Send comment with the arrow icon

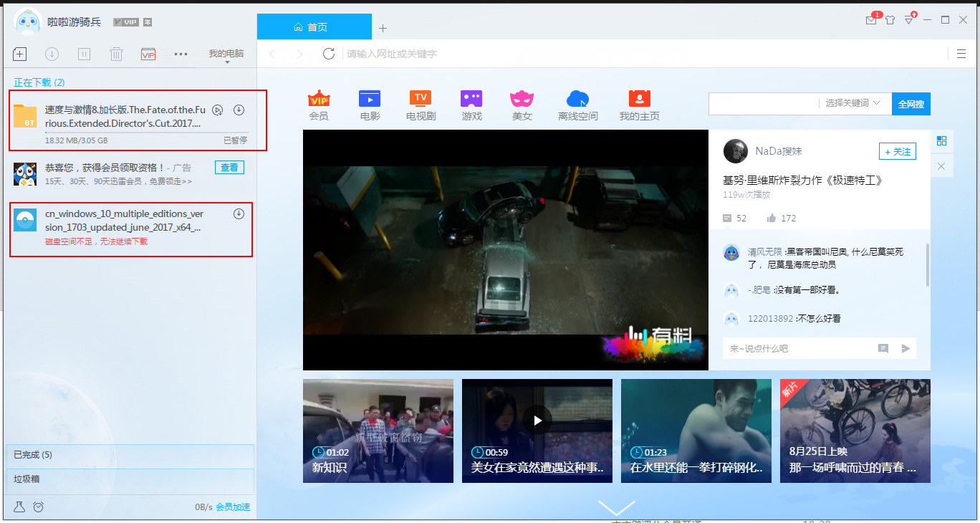906,348
